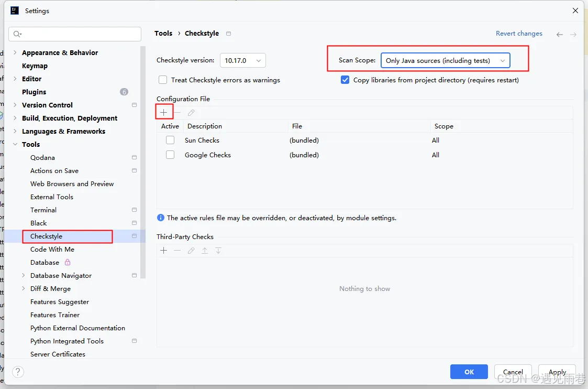Move third-party check up
Image resolution: width=588 pixels, height=389 pixels.
click(205, 250)
